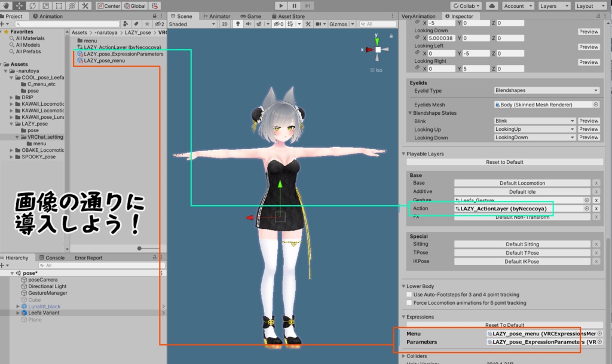This screenshot has height=364, width=612.
Task: Open the Layout dropdown
Action: 590,6
